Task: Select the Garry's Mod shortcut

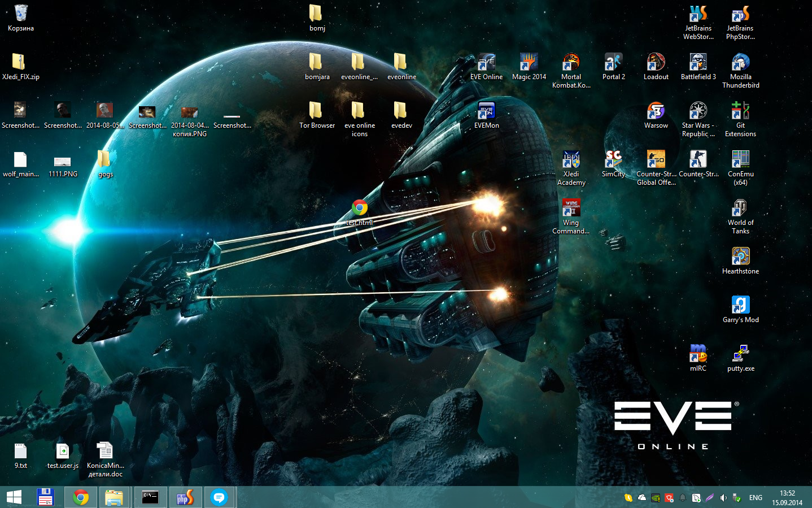Action: click(x=740, y=310)
